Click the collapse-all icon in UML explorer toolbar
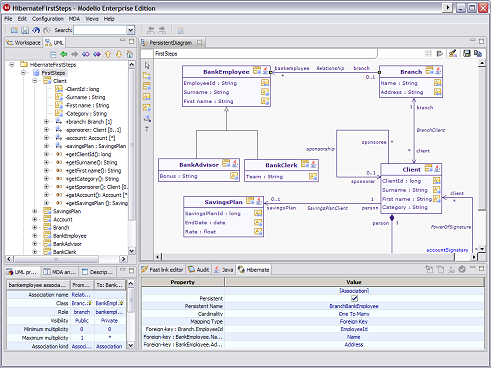This screenshot has width=491, height=368. [x=53, y=54]
